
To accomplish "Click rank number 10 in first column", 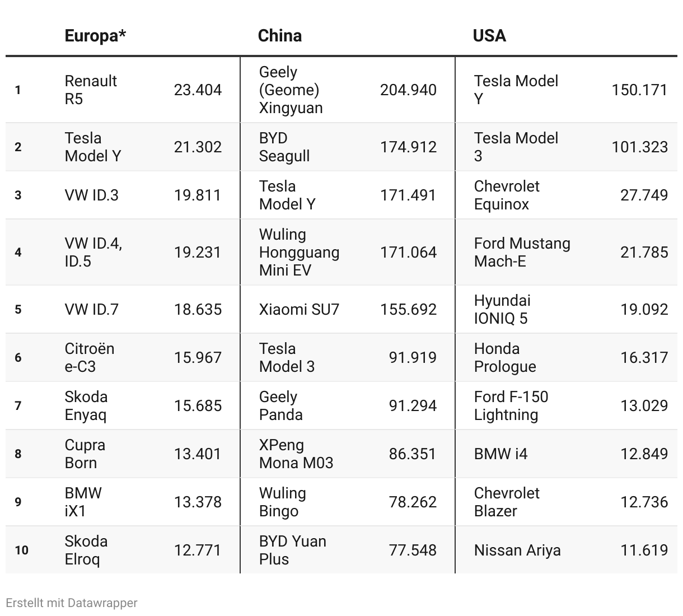I will click(x=21, y=550).
